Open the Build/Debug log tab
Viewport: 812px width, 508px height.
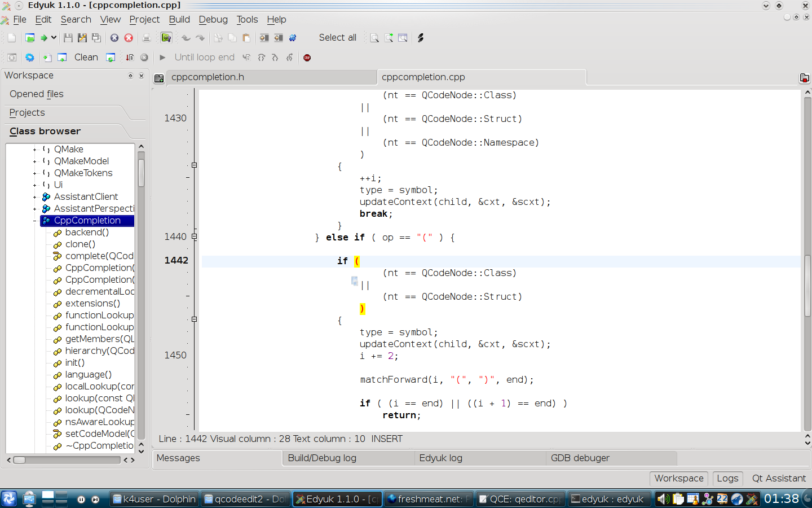(x=348, y=458)
